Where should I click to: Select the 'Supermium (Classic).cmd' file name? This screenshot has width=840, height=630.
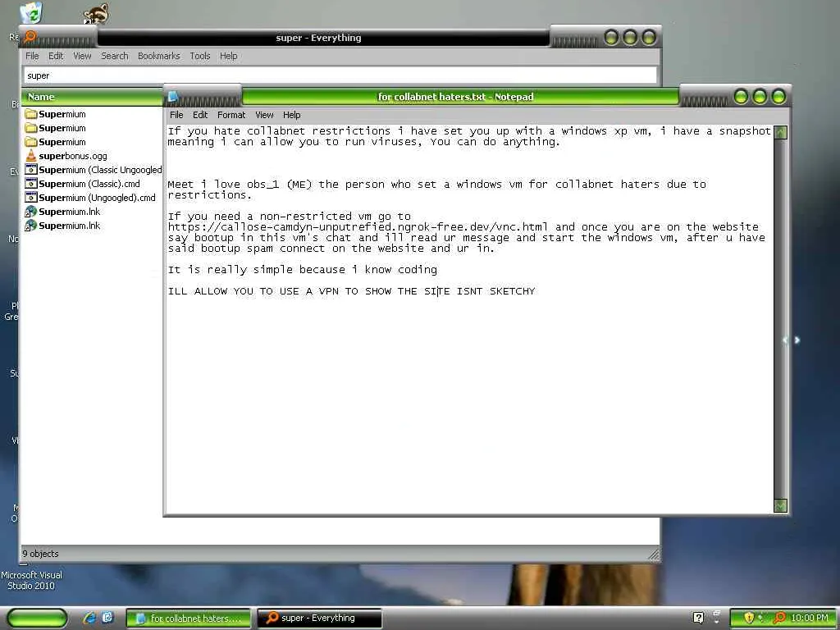pos(89,184)
